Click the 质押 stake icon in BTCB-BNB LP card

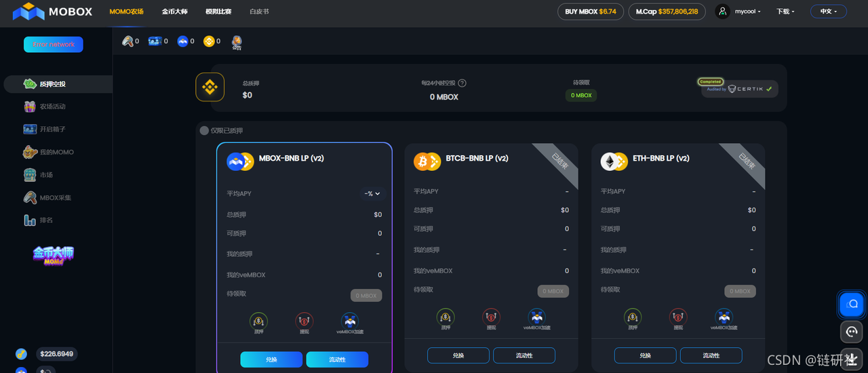pyautogui.click(x=446, y=319)
